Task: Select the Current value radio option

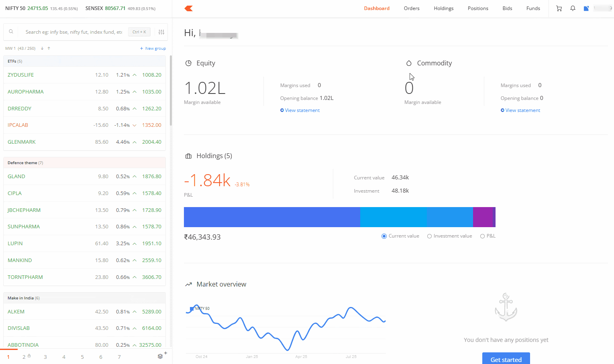Action: 384,236
